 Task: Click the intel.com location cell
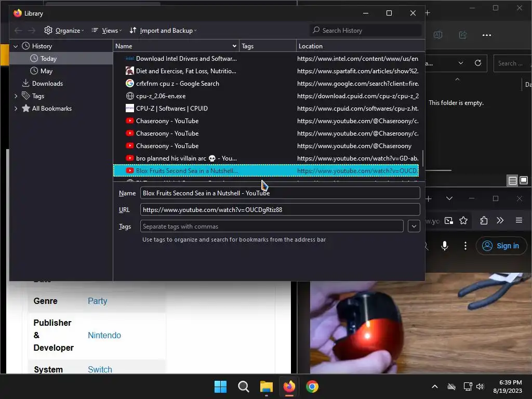(357, 58)
